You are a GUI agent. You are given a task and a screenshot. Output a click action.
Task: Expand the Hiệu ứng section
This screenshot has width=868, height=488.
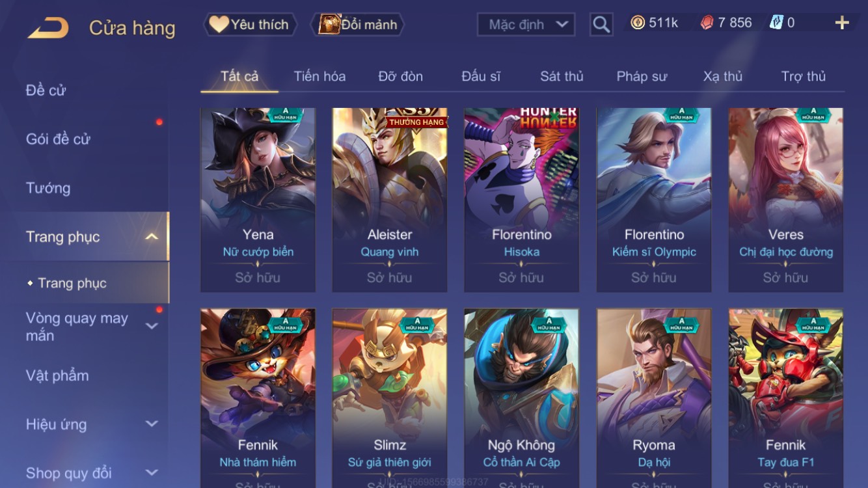point(152,424)
